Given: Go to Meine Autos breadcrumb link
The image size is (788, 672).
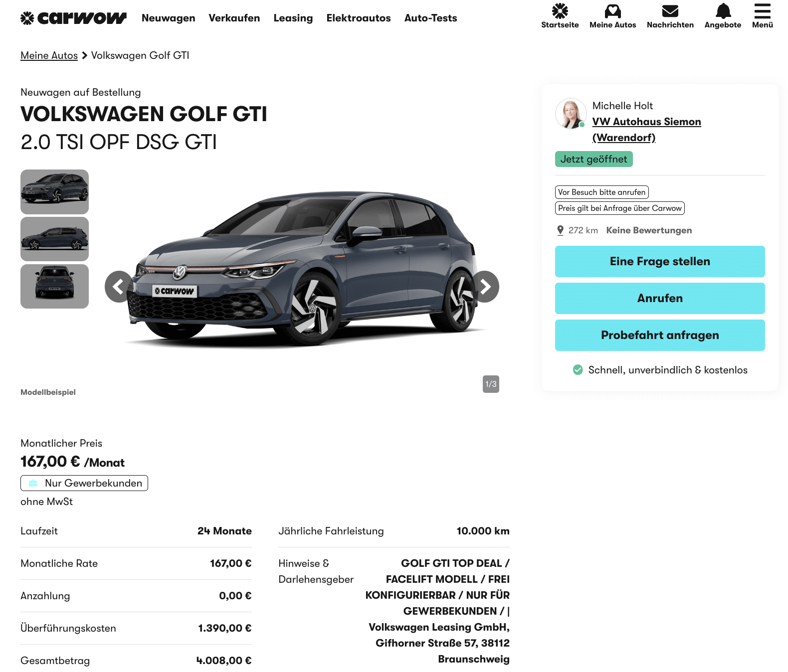Looking at the screenshot, I should (49, 55).
